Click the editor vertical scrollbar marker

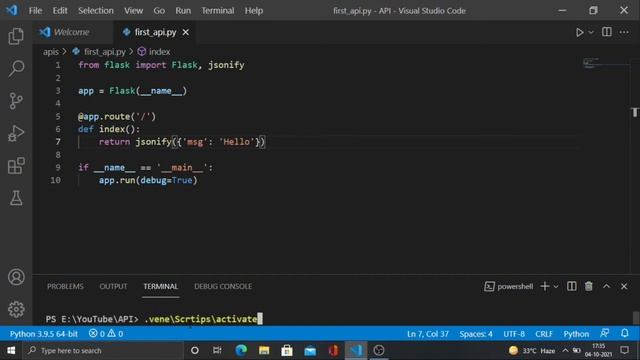click(635, 112)
